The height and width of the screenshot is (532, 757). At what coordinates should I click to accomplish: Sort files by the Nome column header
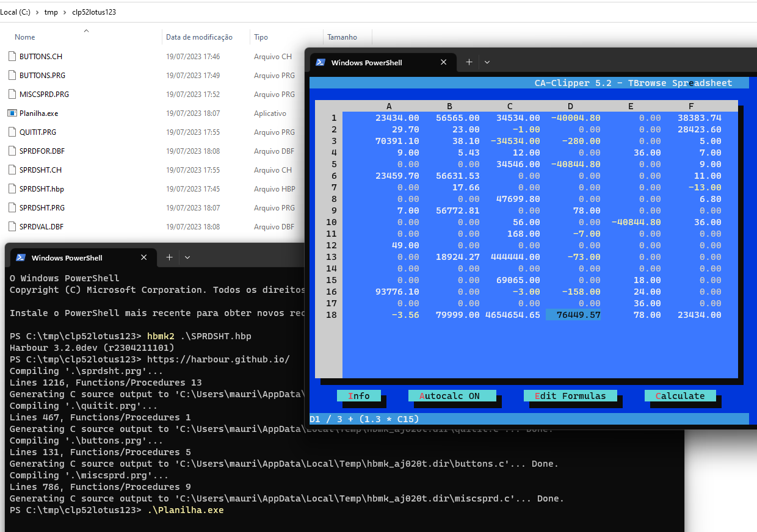tap(25, 37)
